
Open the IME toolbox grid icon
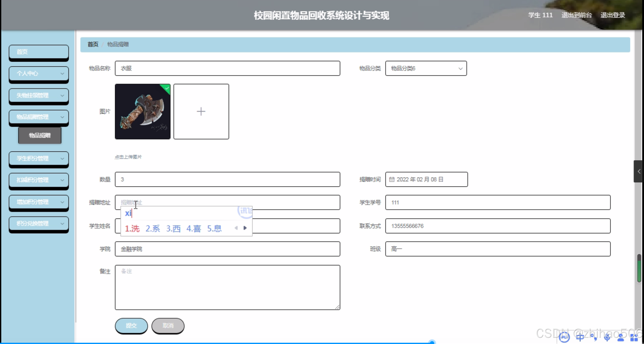634,337
